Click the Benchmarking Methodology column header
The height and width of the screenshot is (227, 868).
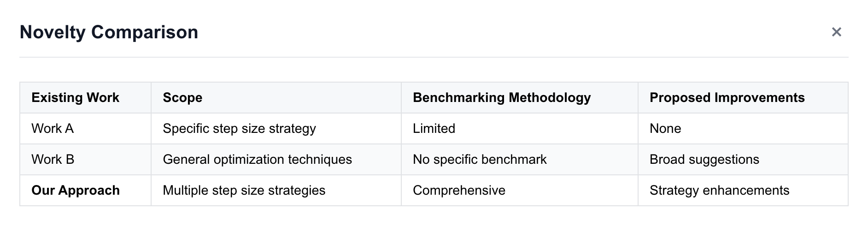pos(501,98)
